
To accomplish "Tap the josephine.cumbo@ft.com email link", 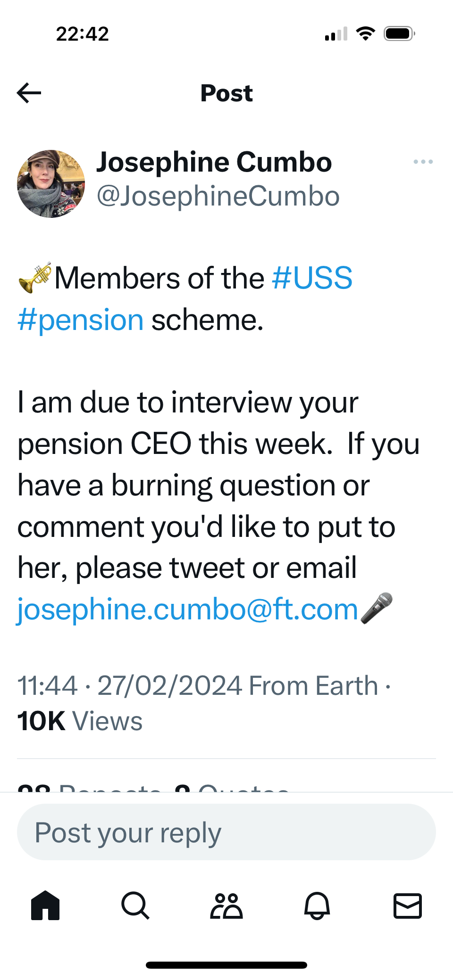I will (188, 609).
